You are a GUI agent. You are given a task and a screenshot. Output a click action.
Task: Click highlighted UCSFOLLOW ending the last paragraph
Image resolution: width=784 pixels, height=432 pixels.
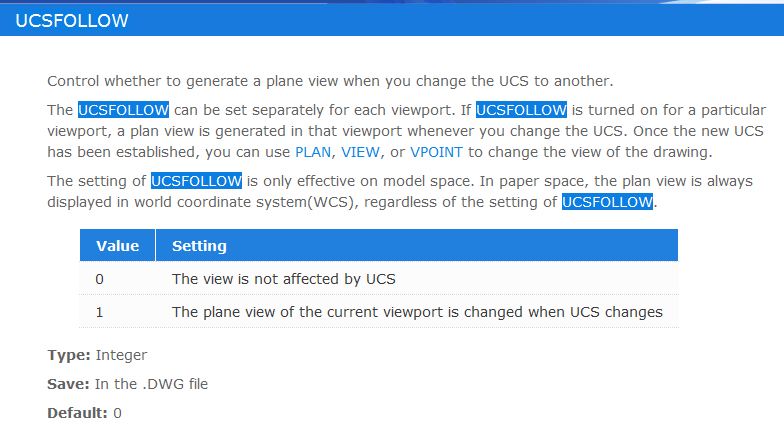tap(608, 202)
